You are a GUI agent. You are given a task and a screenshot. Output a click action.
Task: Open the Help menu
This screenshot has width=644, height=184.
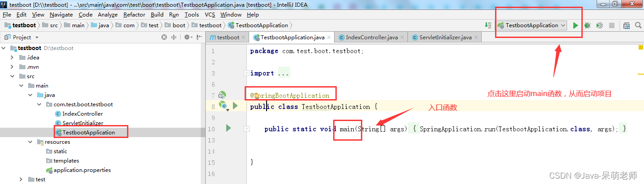tap(253, 14)
